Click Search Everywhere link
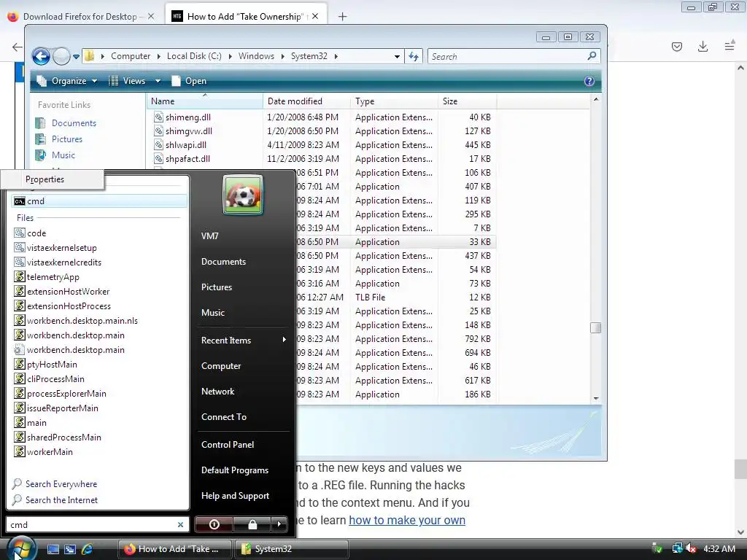Image resolution: width=747 pixels, height=560 pixels. (x=61, y=484)
